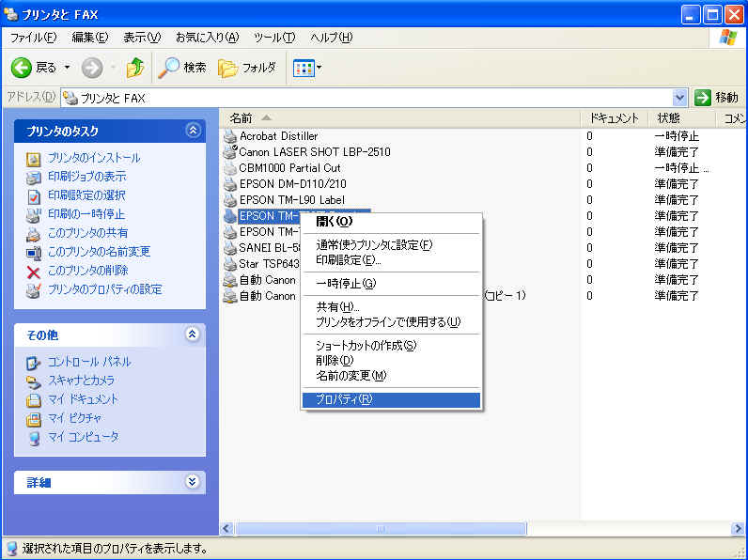Collapse the プリンタのタスク panel chevron
The width and height of the screenshot is (748, 560).
coord(194,131)
